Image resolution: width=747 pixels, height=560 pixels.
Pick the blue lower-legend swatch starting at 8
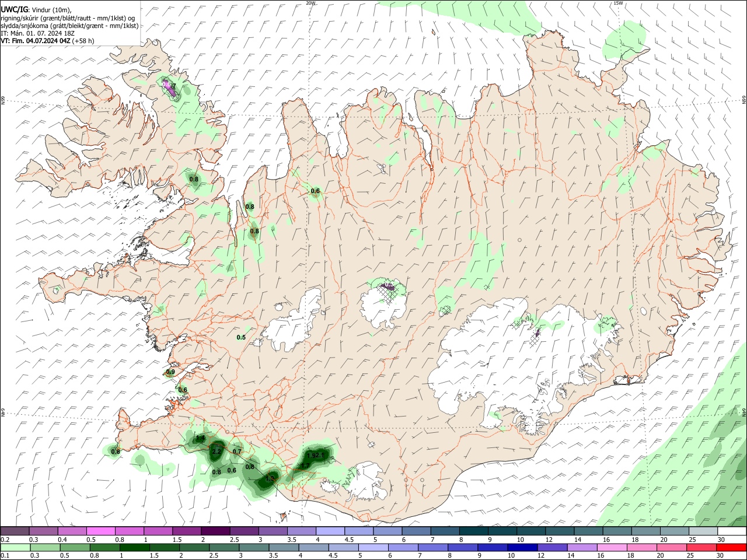point(463,547)
